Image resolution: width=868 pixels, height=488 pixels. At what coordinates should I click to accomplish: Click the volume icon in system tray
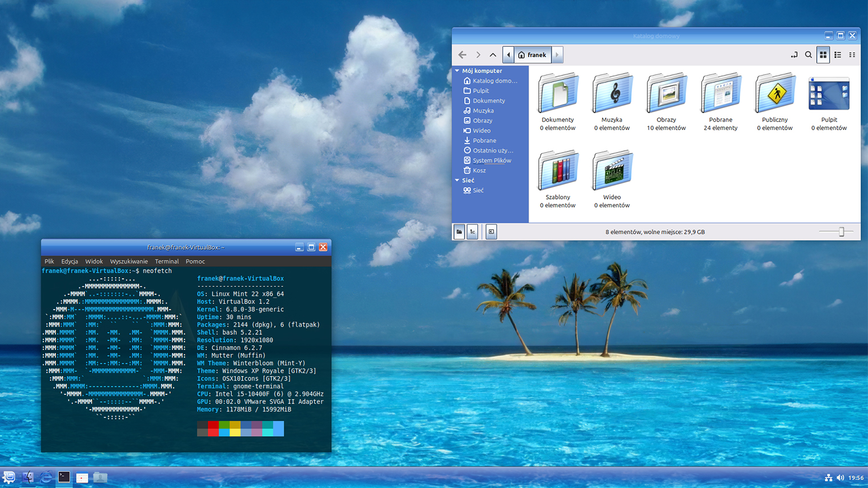[840, 478]
